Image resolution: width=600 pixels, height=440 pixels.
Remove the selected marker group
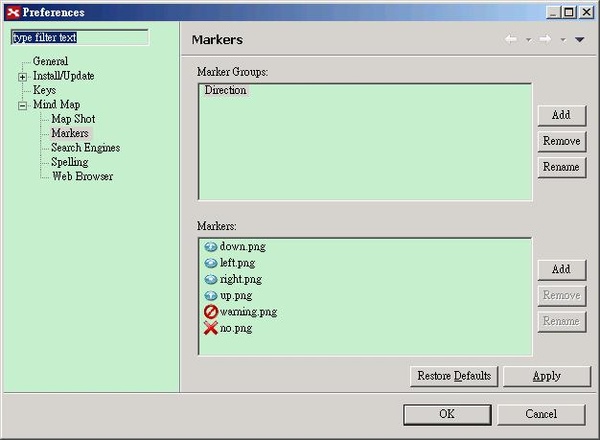[561, 141]
